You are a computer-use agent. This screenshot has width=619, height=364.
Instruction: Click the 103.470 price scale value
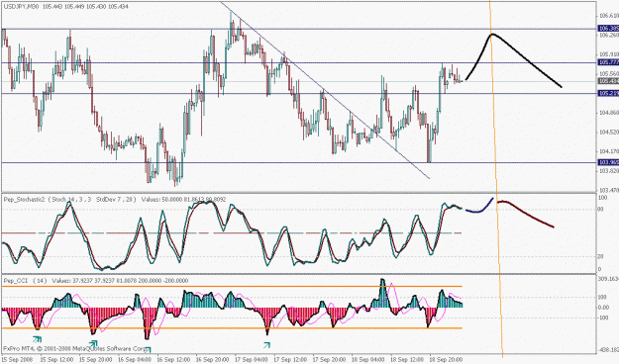point(609,190)
